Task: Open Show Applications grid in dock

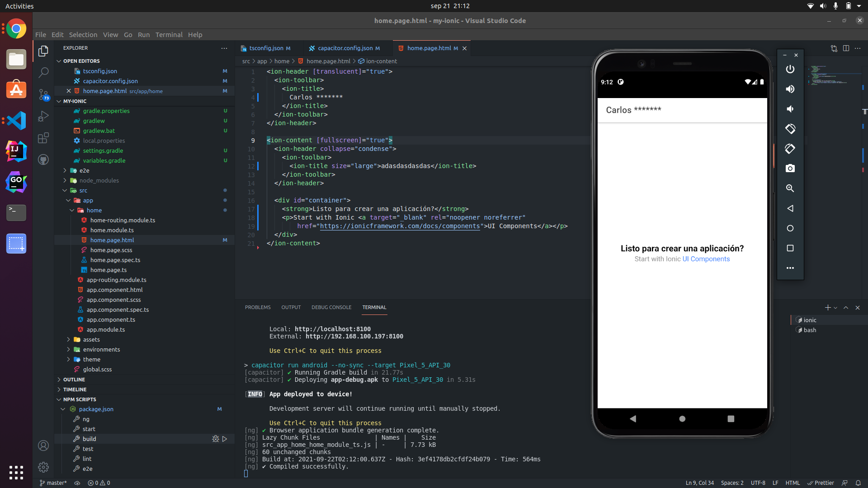Action: [x=16, y=472]
